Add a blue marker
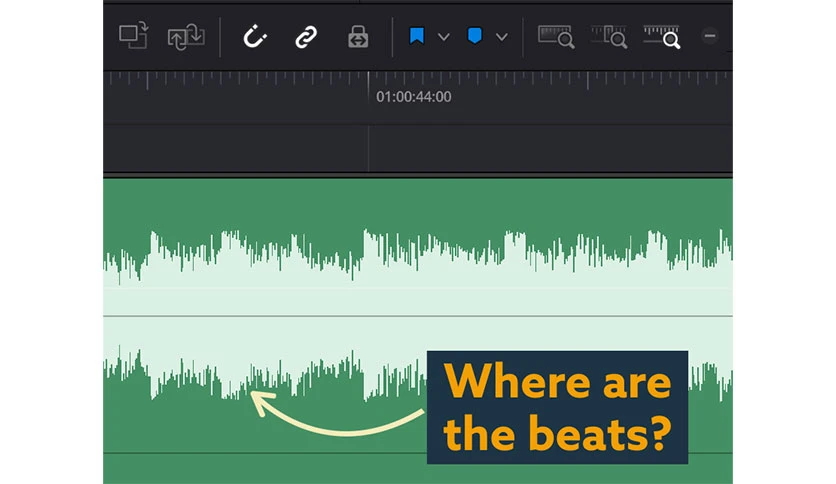 point(475,36)
